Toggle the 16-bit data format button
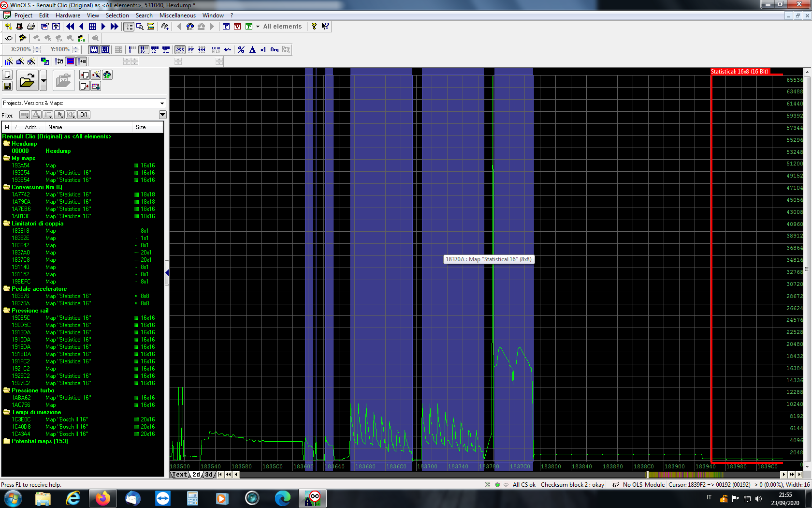 pyautogui.click(x=143, y=49)
